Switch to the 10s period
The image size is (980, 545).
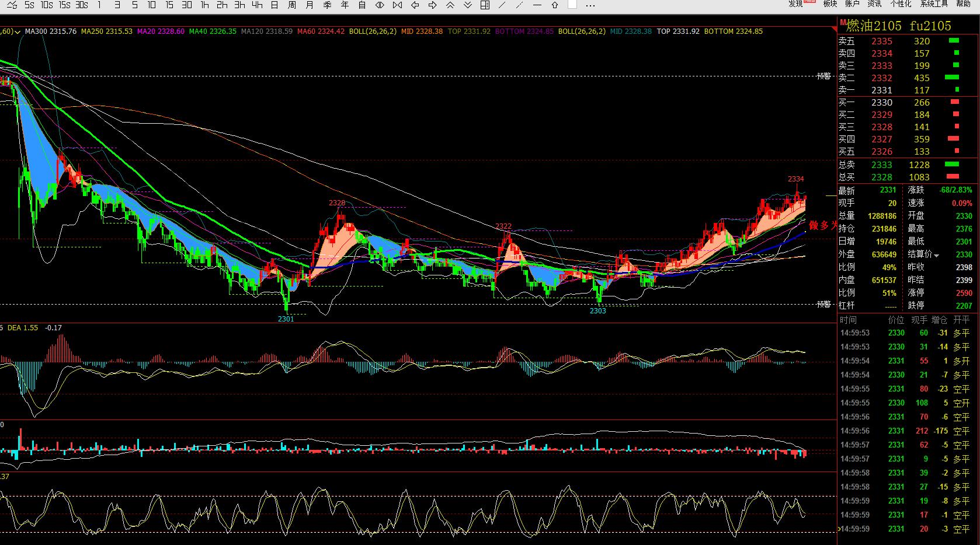click(x=47, y=5)
